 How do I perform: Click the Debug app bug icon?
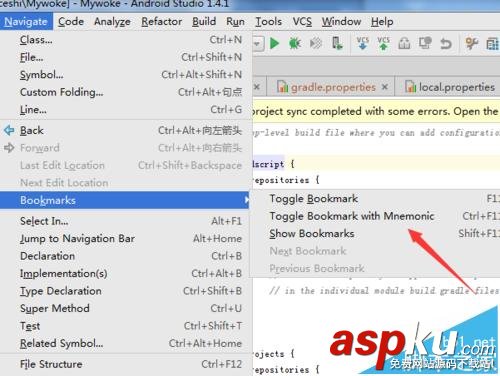pyautogui.click(x=295, y=43)
